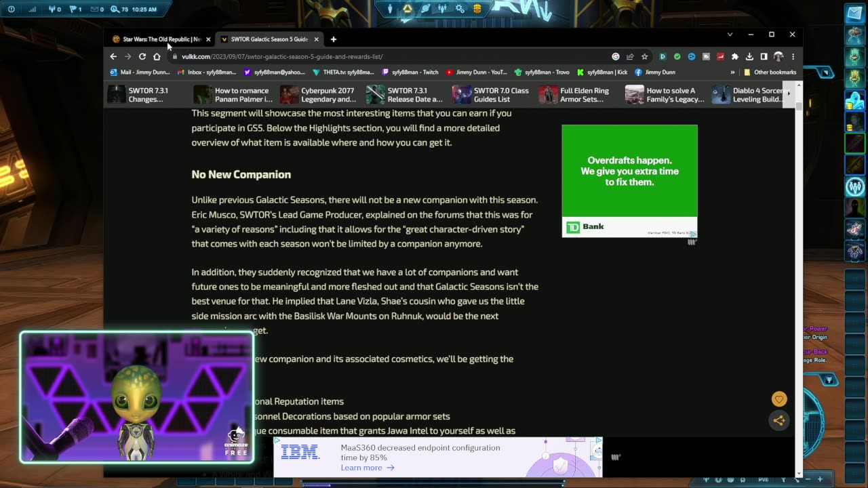This screenshot has height=488, width=868.
Task: Extensions: click the red chart icon
Action: (x=720, y=57)
